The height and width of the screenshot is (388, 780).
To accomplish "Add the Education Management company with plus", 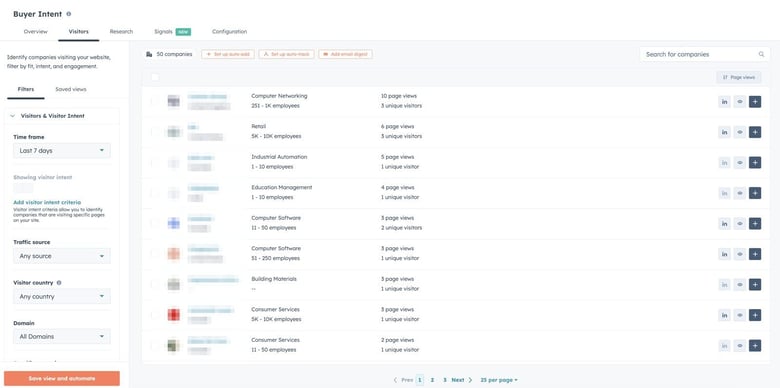I will (x=755, y=193).
